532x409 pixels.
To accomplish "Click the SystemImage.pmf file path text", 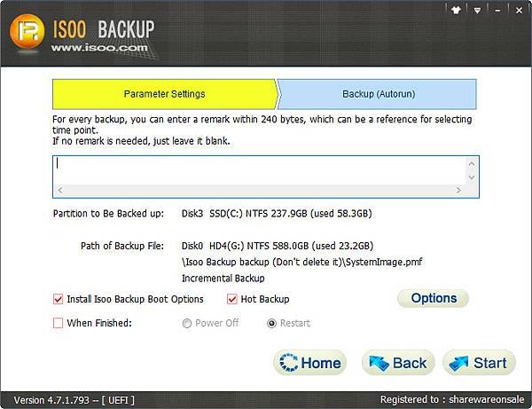I will tap(302, 262).
